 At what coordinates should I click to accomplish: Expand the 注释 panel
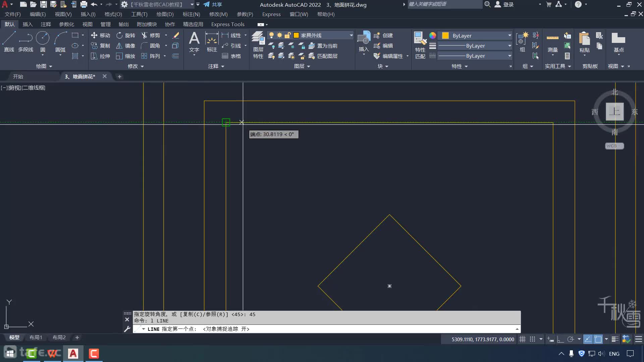pyautogui.click(x=216, y=66)
